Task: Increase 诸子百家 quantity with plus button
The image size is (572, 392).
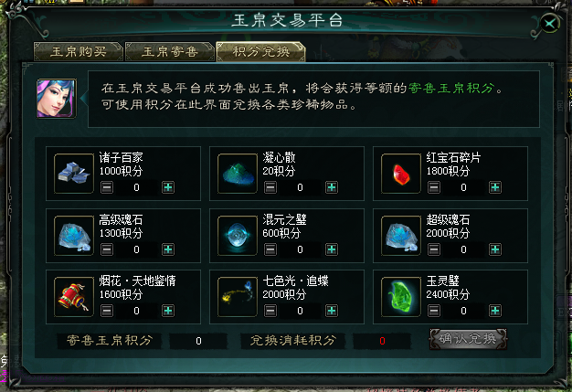Action: pyautogui.click(x=168, y=187)
